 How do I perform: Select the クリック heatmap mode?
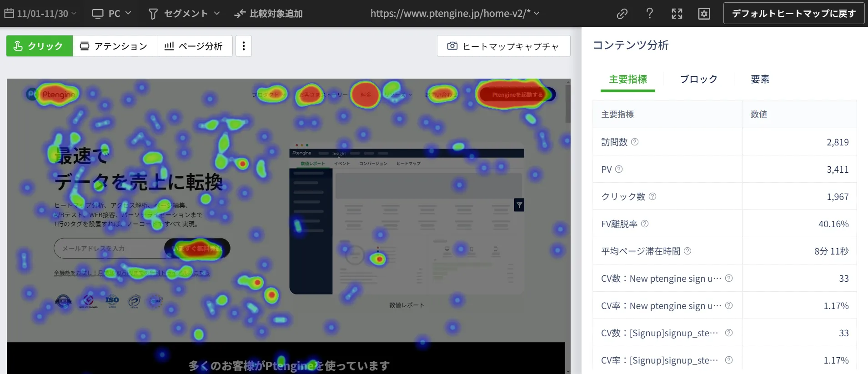coord(40,46)
